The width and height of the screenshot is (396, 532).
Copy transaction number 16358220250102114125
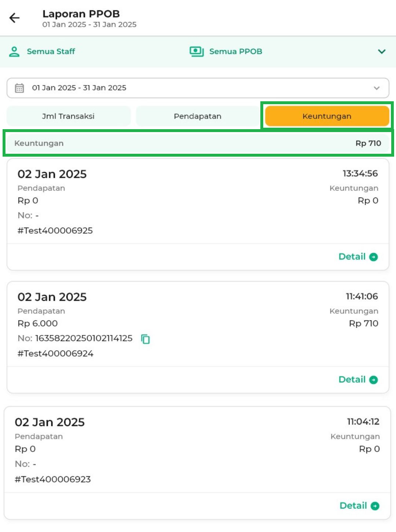(x=146, y=339)
